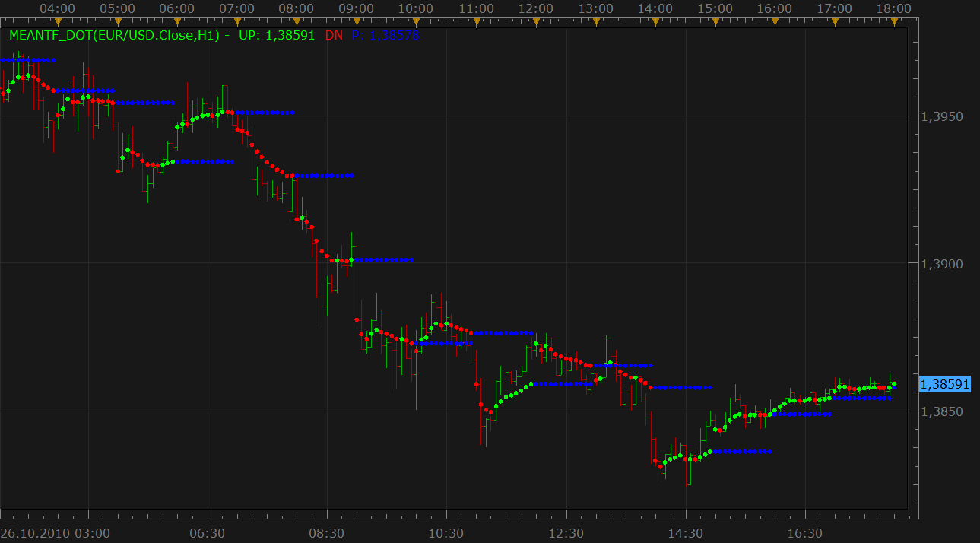Click the 16:30 bottom axis label
Image resolution: width=980 pixels, height=543 pixels.
point(806,532)
